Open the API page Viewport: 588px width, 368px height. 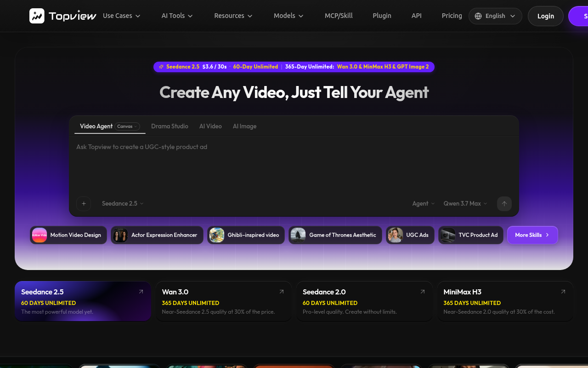pos(417,16)
